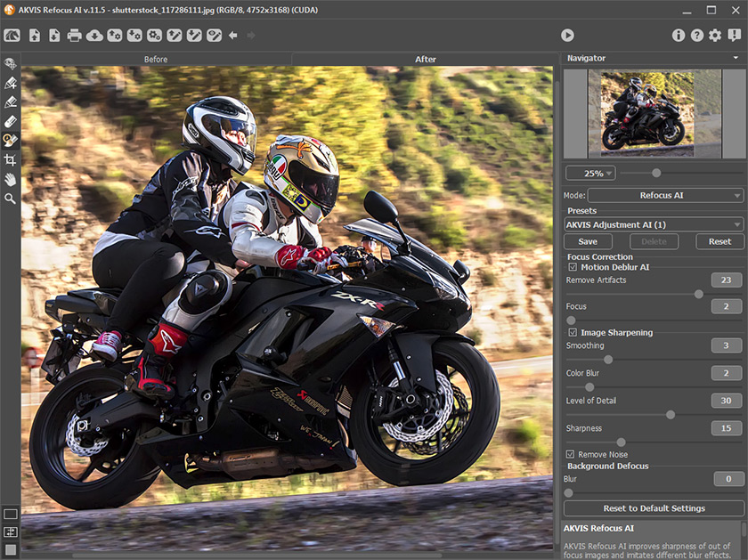Collapse the Navigator panel arrow
The height and width of the screenshot is (560, 748).
coord(736,58)
